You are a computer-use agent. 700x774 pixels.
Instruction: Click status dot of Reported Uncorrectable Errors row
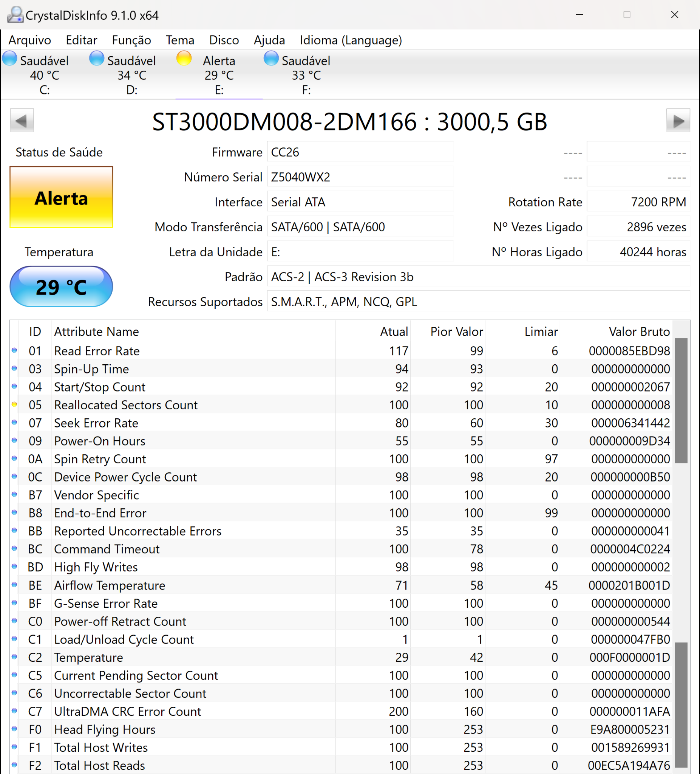click(x=14, y=531)
